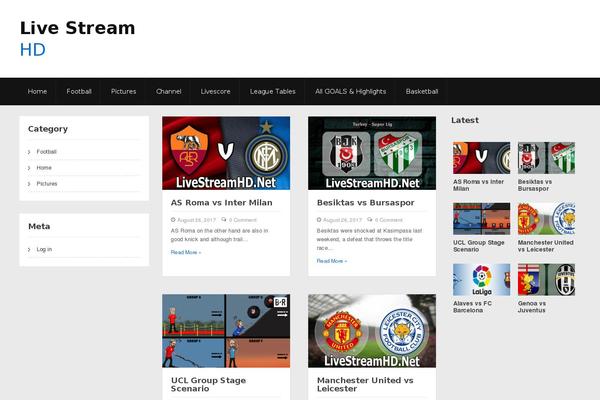Click the Latest sidebar heading
The width and height of the screenshot is (600, 400).
(x=465, y=120)
